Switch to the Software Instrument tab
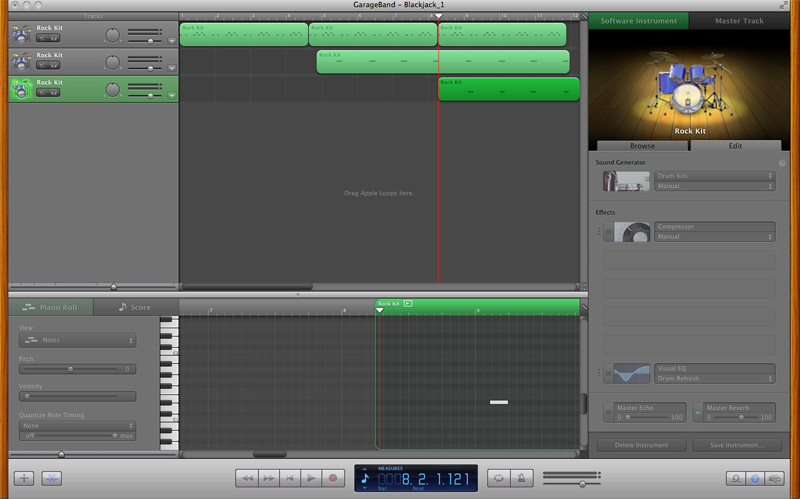Screen dimensions: 800x499 click(x=638, y=21)
